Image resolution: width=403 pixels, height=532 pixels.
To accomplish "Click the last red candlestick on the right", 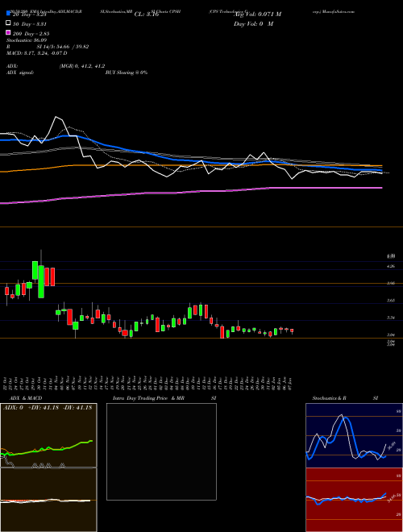I will pyautogui.click(x=292, y=330).
